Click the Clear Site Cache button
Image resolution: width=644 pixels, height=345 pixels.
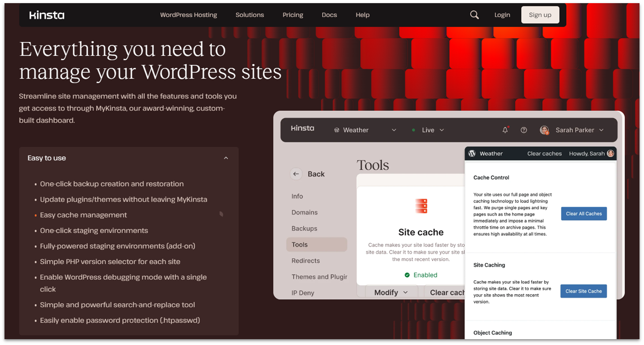point(584,291)
